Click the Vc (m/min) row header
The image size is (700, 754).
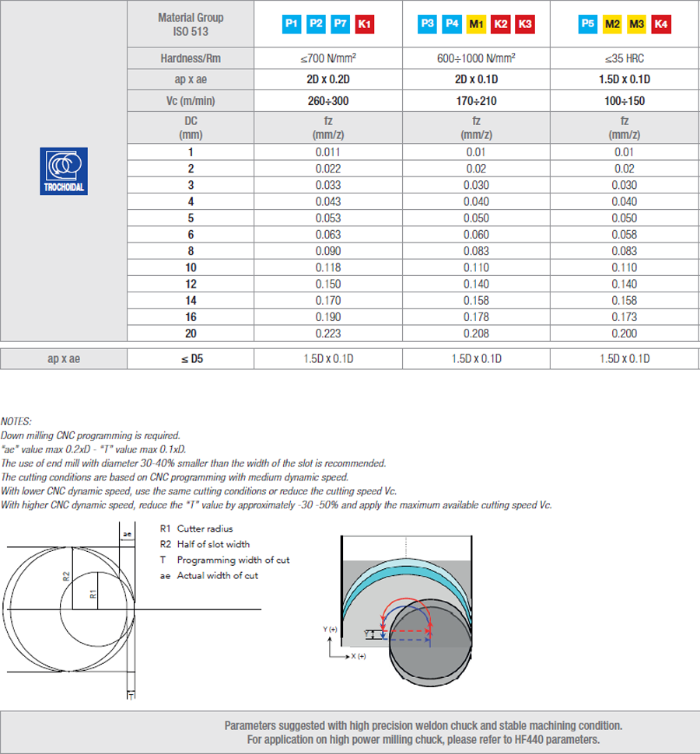coord(191,100)
